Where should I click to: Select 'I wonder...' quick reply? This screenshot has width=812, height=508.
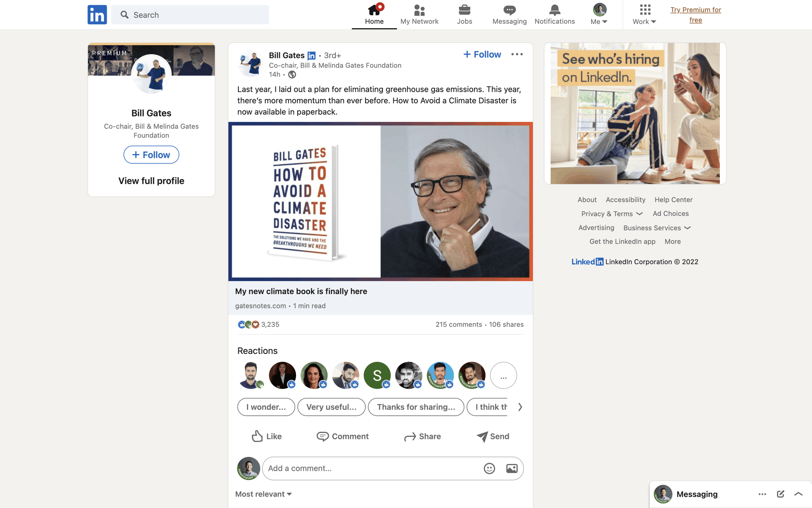(266, 407)
